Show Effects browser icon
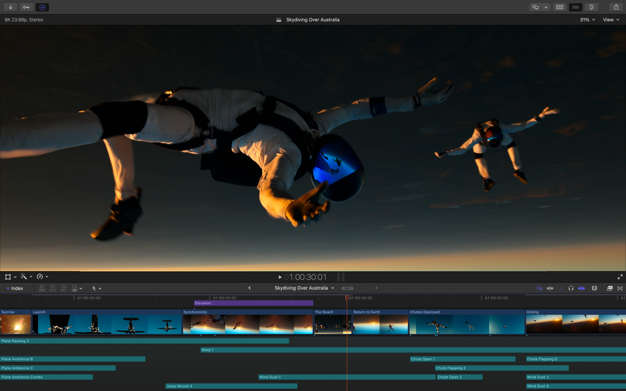 click(610, 288)
